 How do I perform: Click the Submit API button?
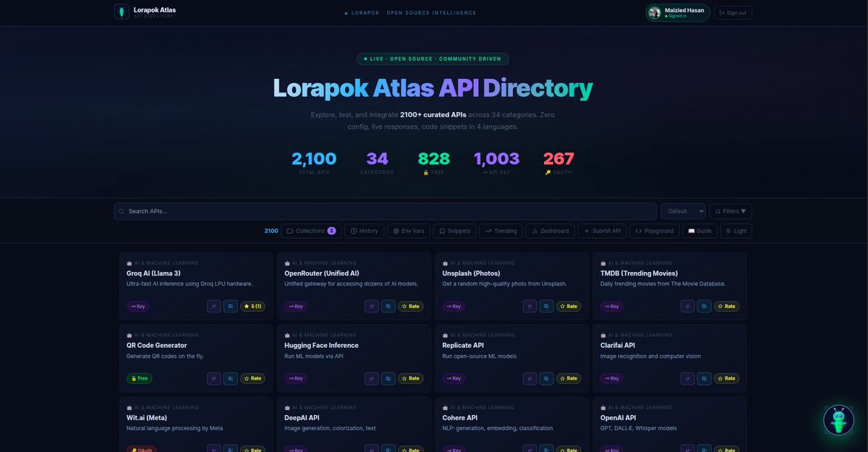pos(602,231)
